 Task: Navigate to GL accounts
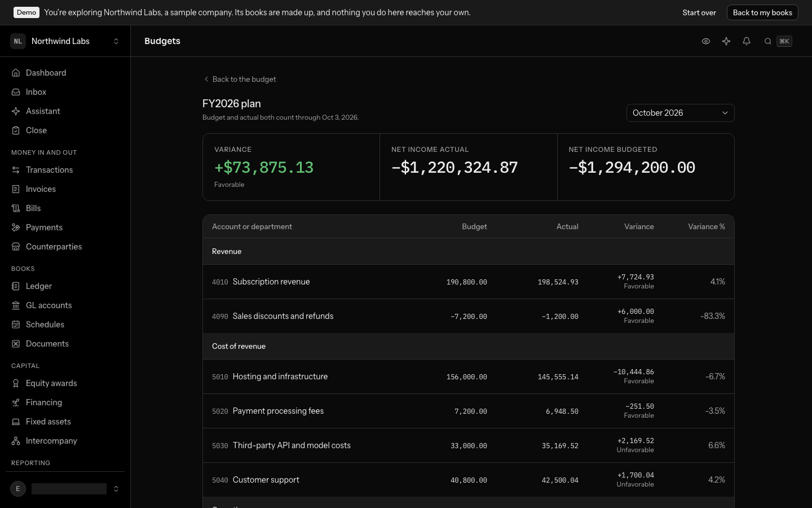[65, 305]
